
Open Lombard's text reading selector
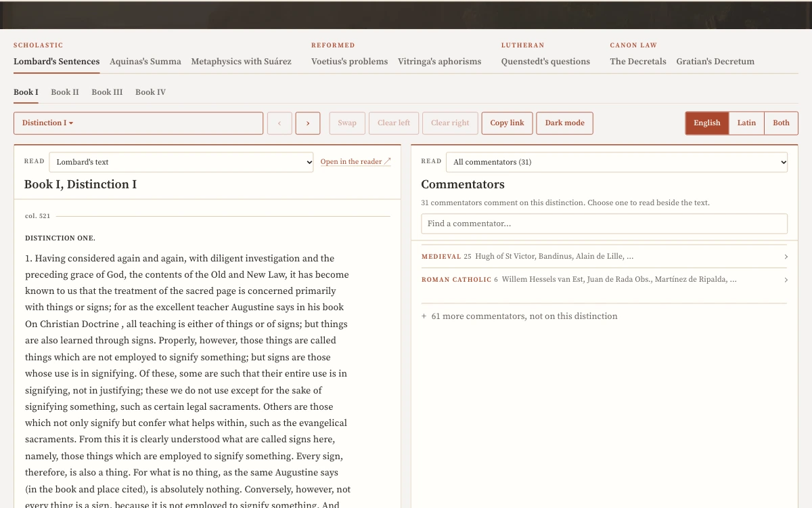pos(181,162)
